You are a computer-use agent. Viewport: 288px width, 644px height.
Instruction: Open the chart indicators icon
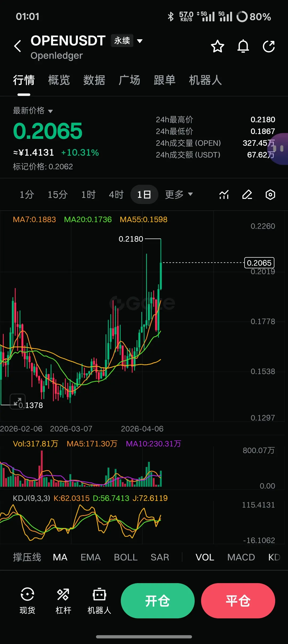pos(224,195)
